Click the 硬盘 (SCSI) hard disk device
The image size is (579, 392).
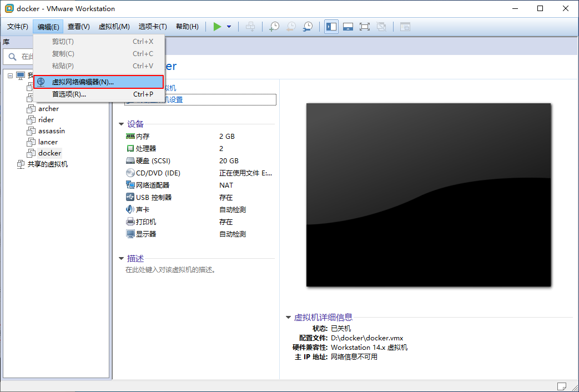tap(153, 161)
